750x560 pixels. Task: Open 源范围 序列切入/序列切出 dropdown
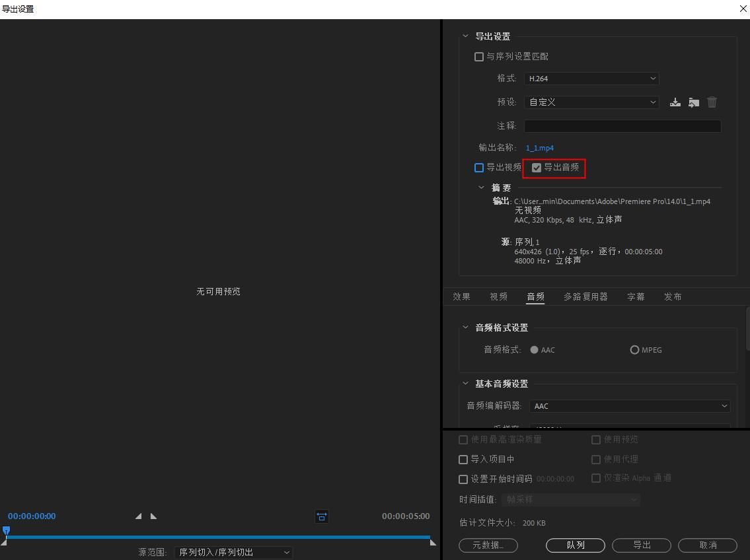point(233,552)
